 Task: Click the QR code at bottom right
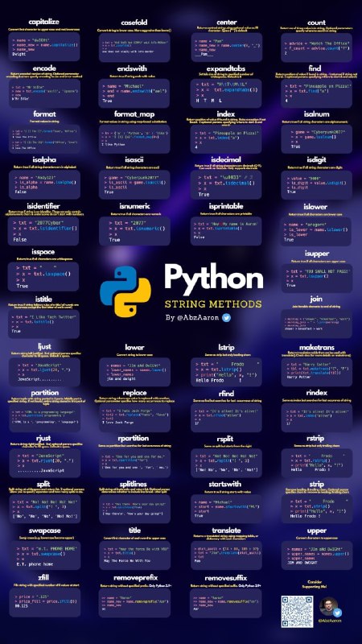tap(297, 612)
